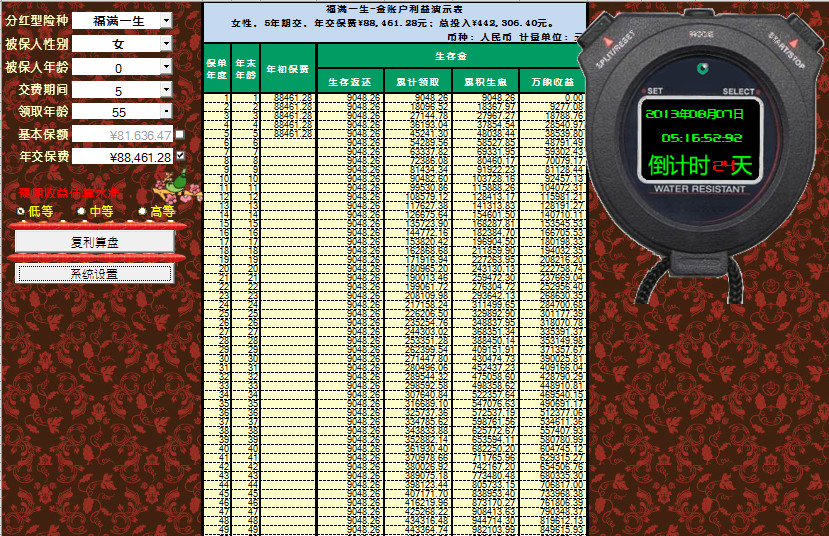Click the 基本保额 amount field
The image size is (829, 536).
pyautogui.click(x=122, y=135)
